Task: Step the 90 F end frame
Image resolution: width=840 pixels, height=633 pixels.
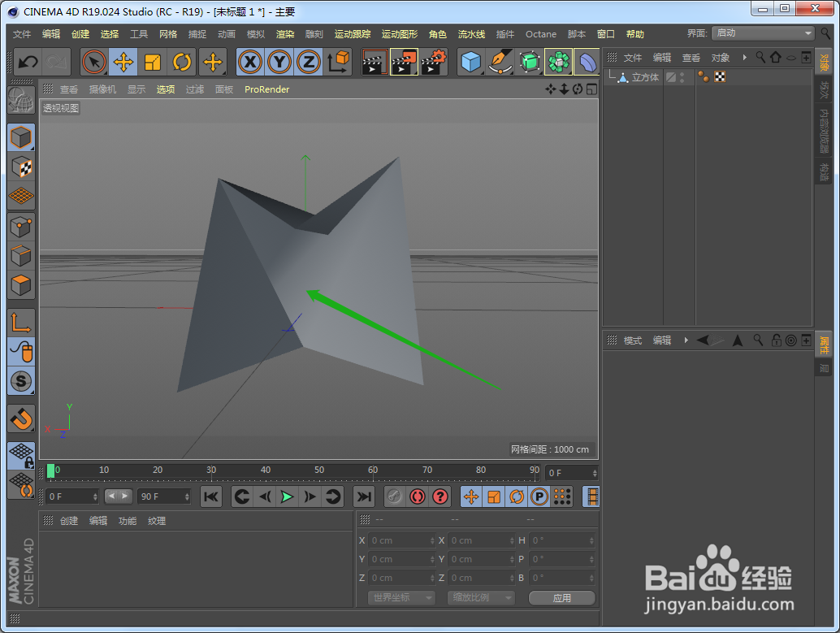Action: (187, 496)
